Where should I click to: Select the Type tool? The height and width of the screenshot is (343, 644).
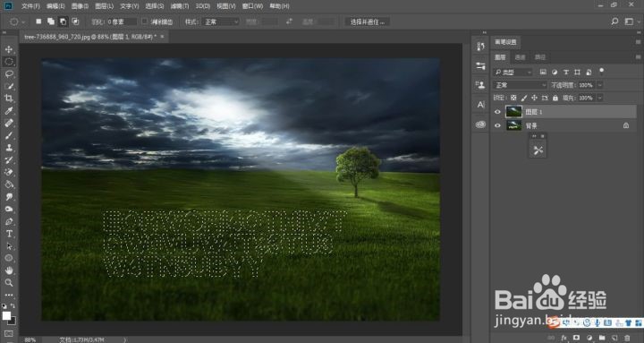pyautogui.click(x=9, y=234)
